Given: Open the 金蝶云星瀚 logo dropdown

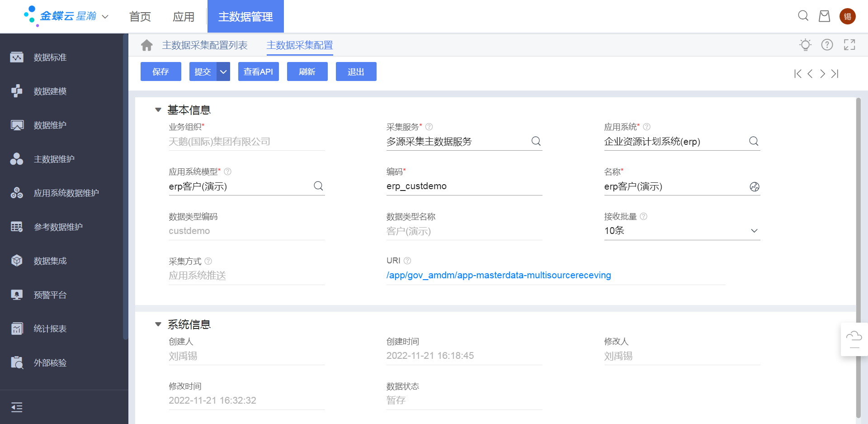Looking at the screenshot, I should pyautogui.click(x=105, y=17).
